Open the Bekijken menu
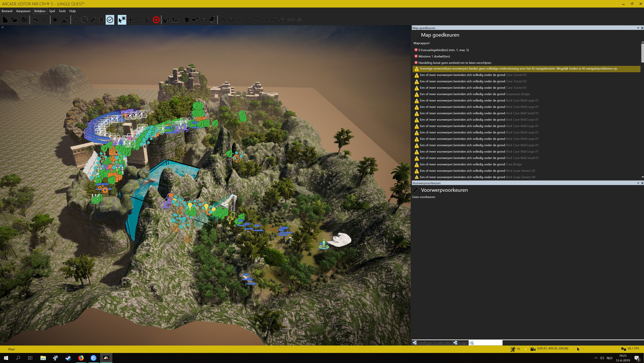This screenshot has width=644, height=363. click(x=40, y=11)
